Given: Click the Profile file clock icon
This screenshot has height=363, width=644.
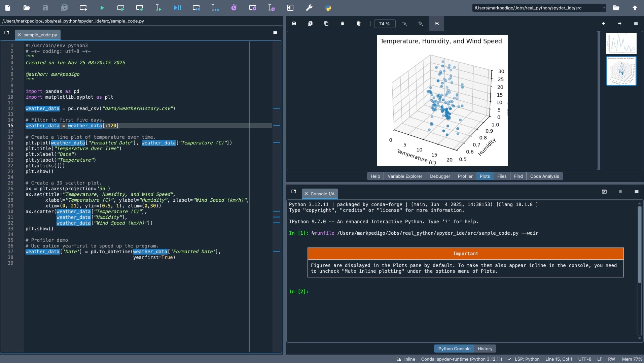Looking at the screenshot, I should coord(234,8).
